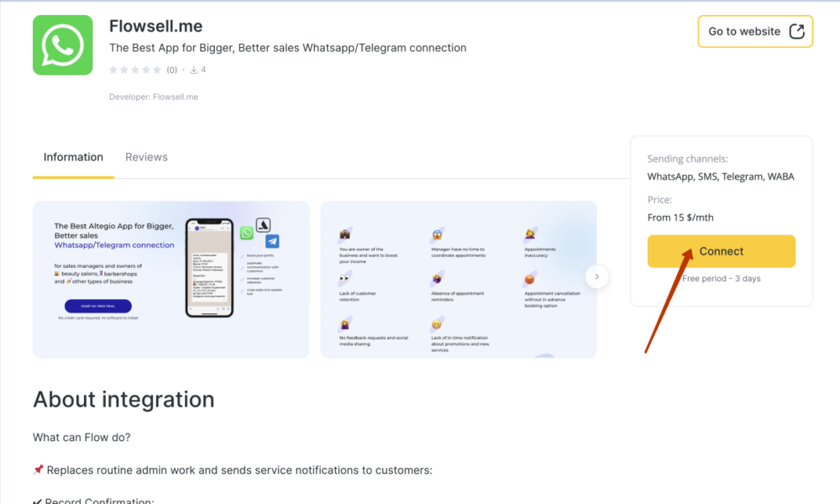The width and height of the screenshot is (840, 504).
Task: Click the external link icon in Go to website
Action: point(796,32)
